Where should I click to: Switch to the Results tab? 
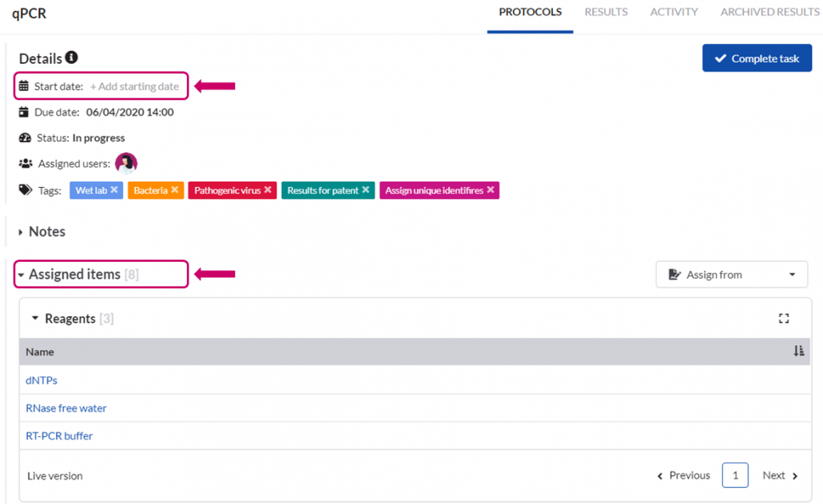tap(606, 12)
